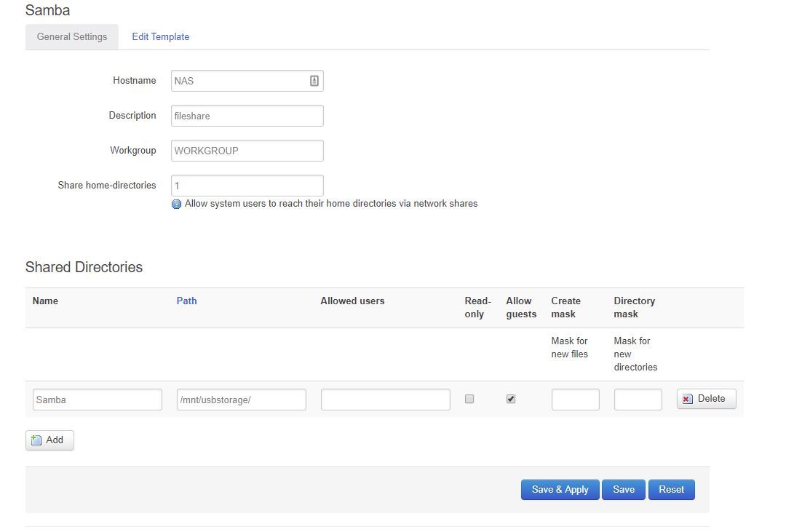
Task: Click the Read-only column header
Action: pyautogui.click(x=477, y=307)
